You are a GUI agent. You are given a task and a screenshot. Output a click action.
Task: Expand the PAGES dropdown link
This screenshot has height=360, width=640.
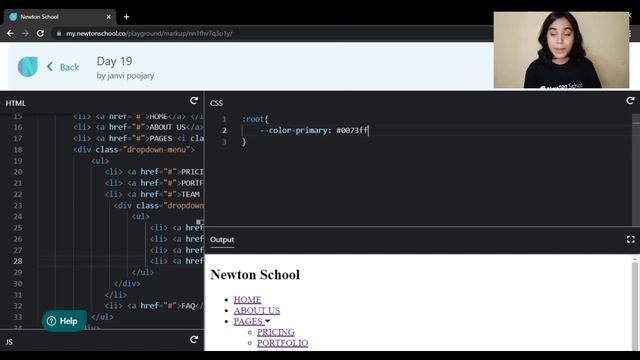click(x=252, y=321)
